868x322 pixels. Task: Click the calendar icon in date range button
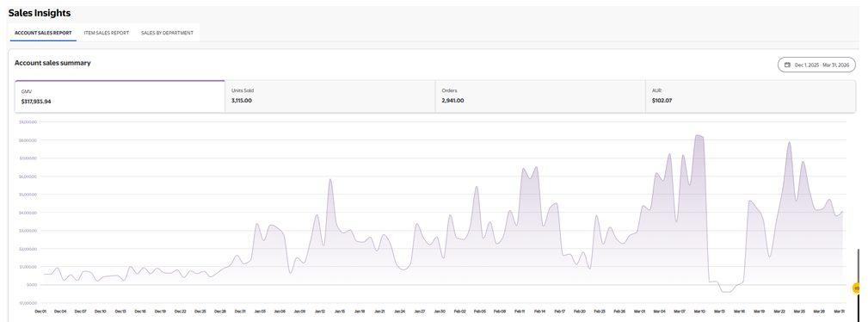pos(787,65)
